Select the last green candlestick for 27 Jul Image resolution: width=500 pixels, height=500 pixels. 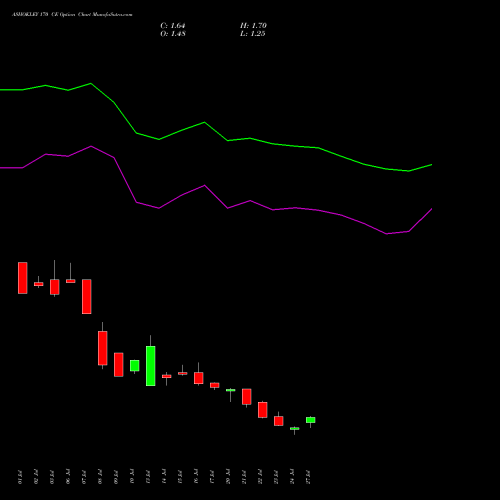311,420
